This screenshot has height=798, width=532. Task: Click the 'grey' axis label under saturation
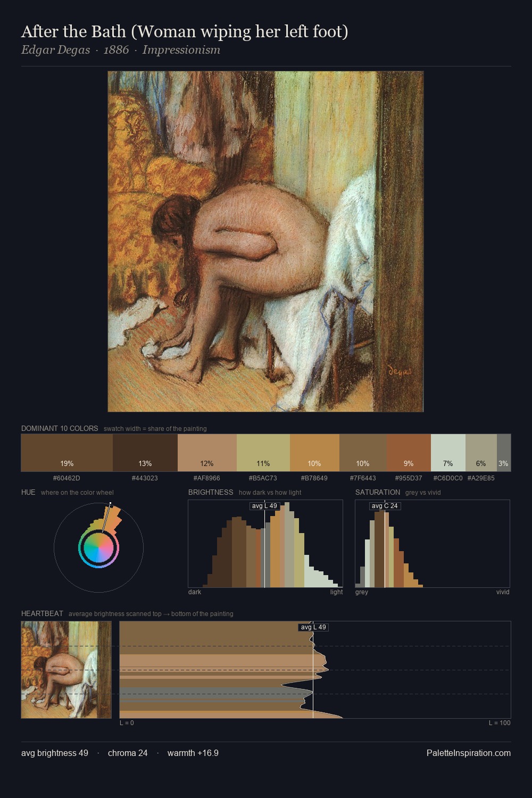(x=362, y=592)
